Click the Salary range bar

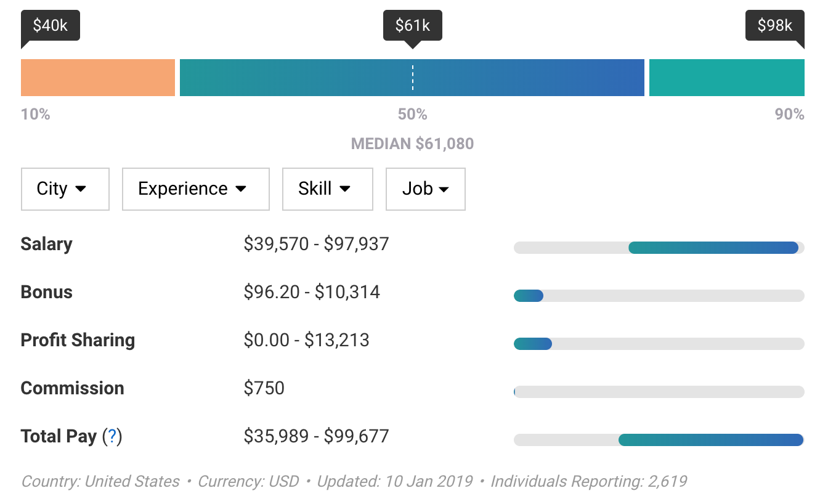click(x=713, y=248)
